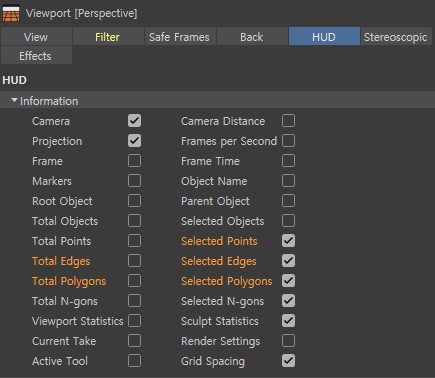
Task: Enable Selected Objects checkbox
Action: (x=288, y=221)
